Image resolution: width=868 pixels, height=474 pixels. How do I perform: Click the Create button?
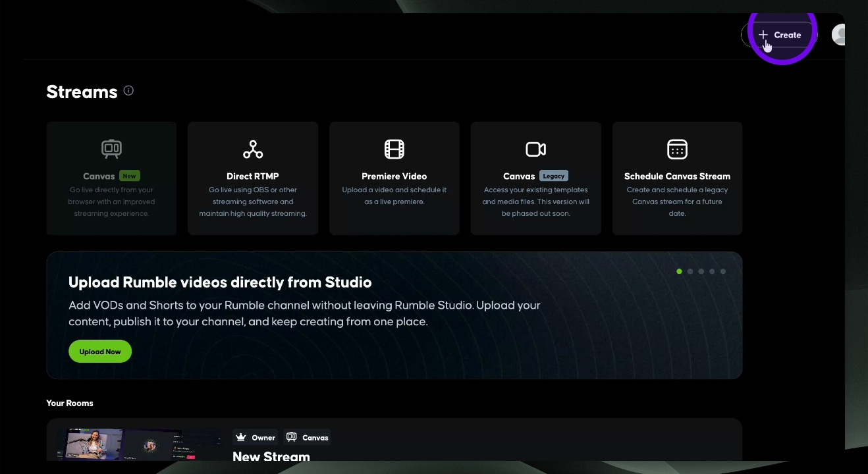pyautogui.click(x=779, y=35)
